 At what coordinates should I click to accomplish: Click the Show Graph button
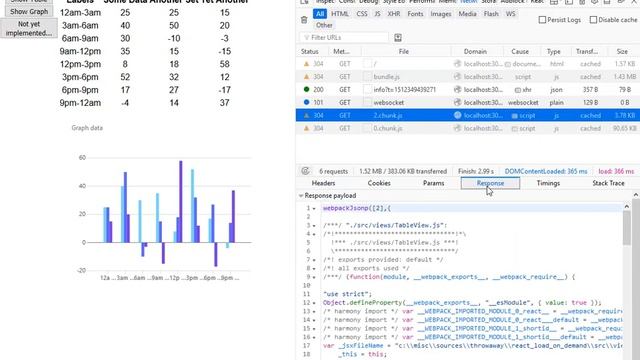click(29, 11)
